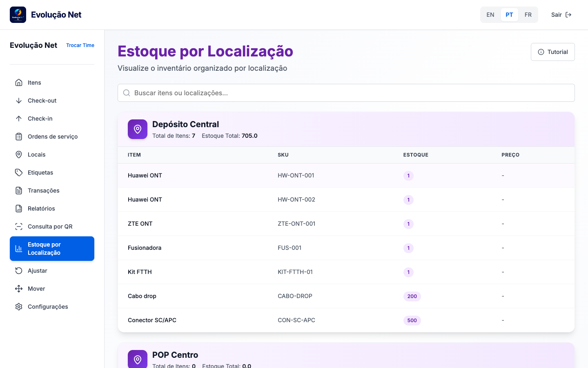
Task: Go to Check-out page
Action: tap(52, 101)
